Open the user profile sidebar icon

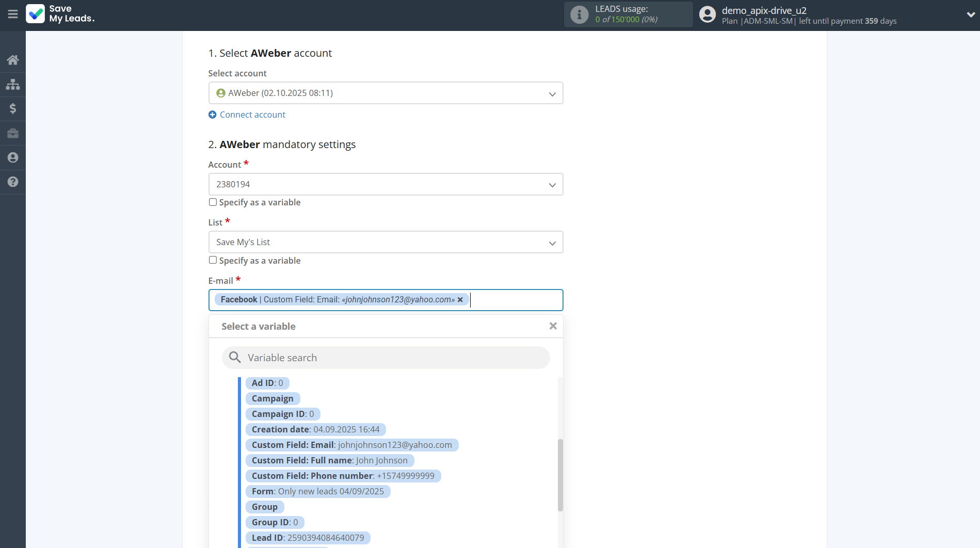(x=13, y=157)
